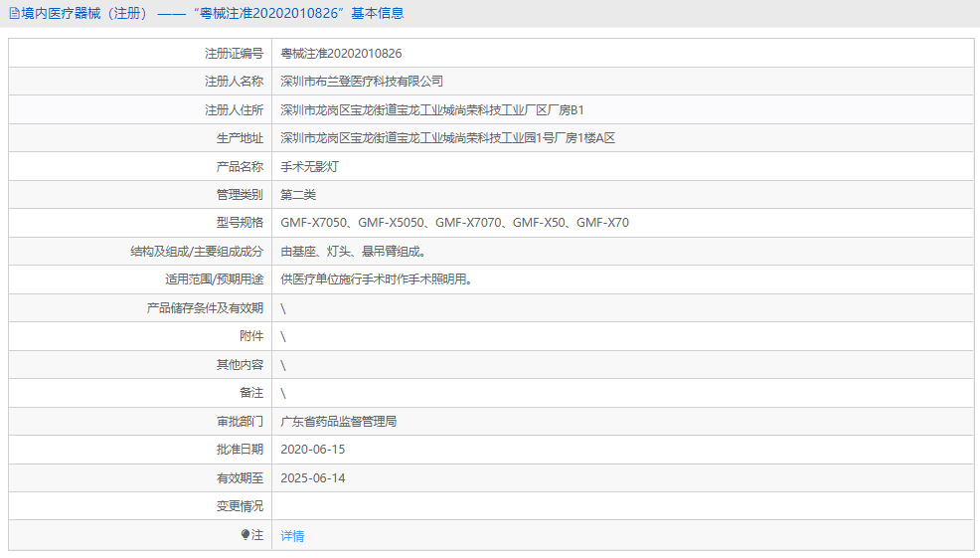Open the 详情 link
Screen dimensions: 980x558
point(292,536)
